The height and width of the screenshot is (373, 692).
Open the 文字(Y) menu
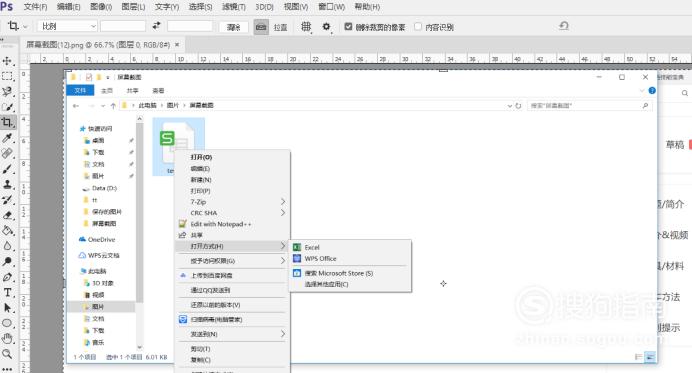pos(167,7)
